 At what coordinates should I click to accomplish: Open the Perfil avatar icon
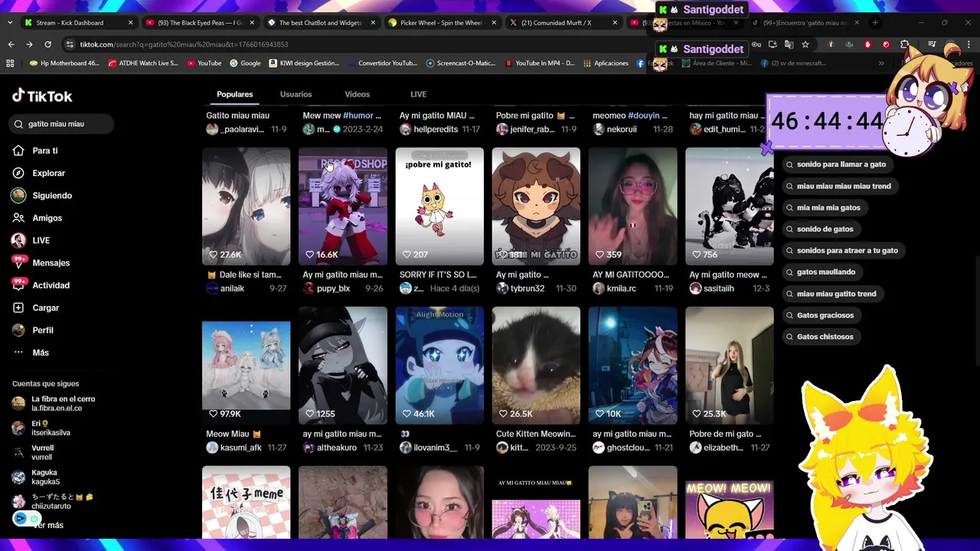pyautogui.click(x=18, y=330)
